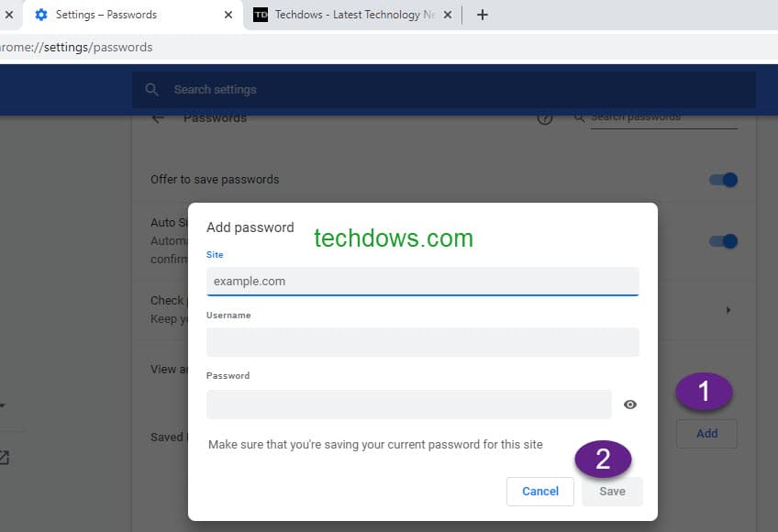Expand the Check passwords row arrow
Screen dimensions: 778x532
(x=728, y=310)
